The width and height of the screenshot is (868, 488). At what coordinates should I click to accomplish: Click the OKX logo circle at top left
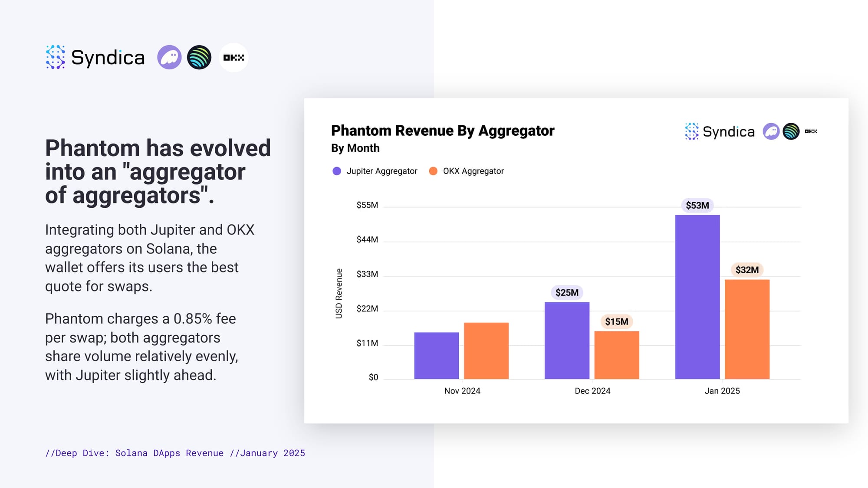point(233,57)
